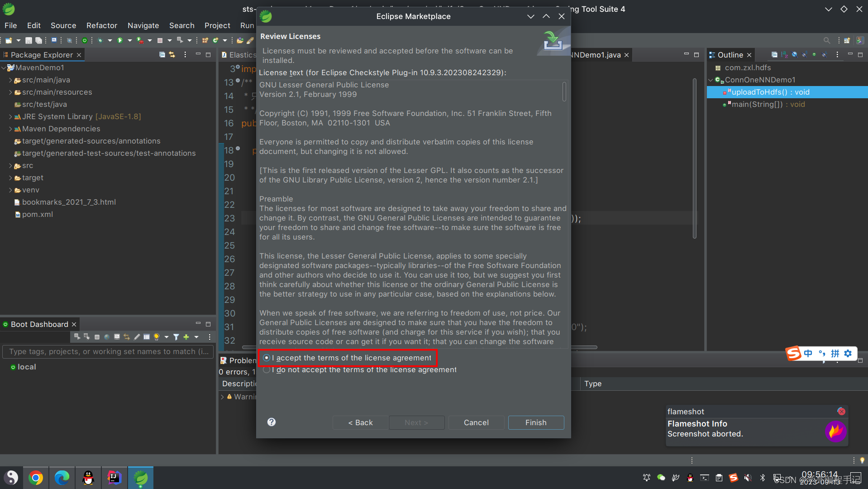Expand the src/main/java folder

click(10, 80)
